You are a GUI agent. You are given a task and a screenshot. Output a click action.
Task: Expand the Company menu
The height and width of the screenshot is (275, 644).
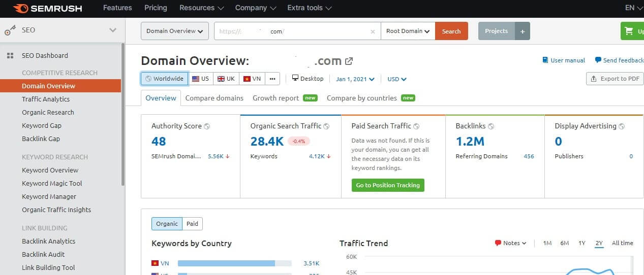[256, 8]
